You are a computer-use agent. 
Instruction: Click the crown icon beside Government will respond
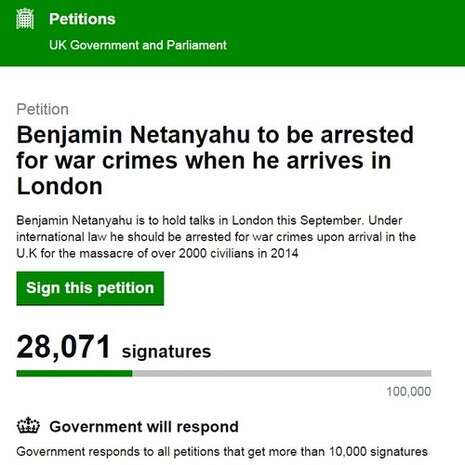pyautogui.click(x=28, y=426)
